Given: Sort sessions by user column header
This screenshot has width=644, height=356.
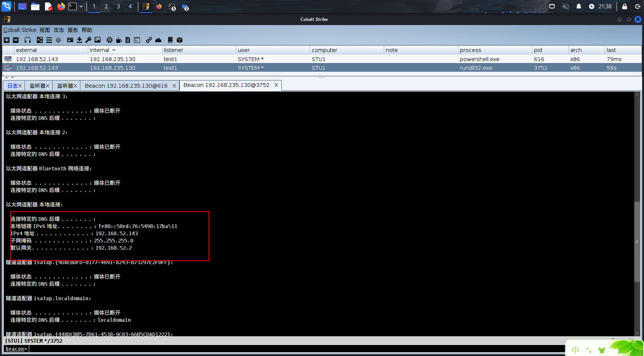Looking at the screenshot, I should (x=273, y=50).
